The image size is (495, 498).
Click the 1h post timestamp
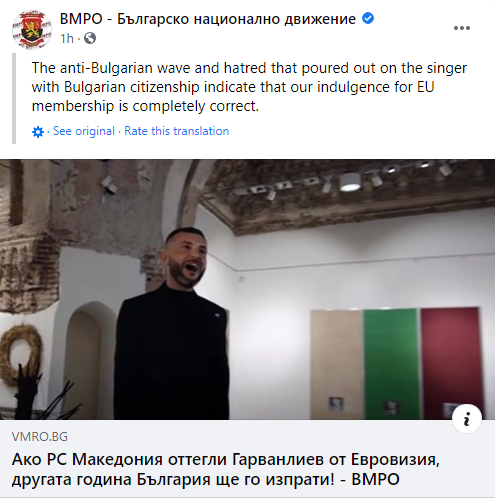(67, 39)
